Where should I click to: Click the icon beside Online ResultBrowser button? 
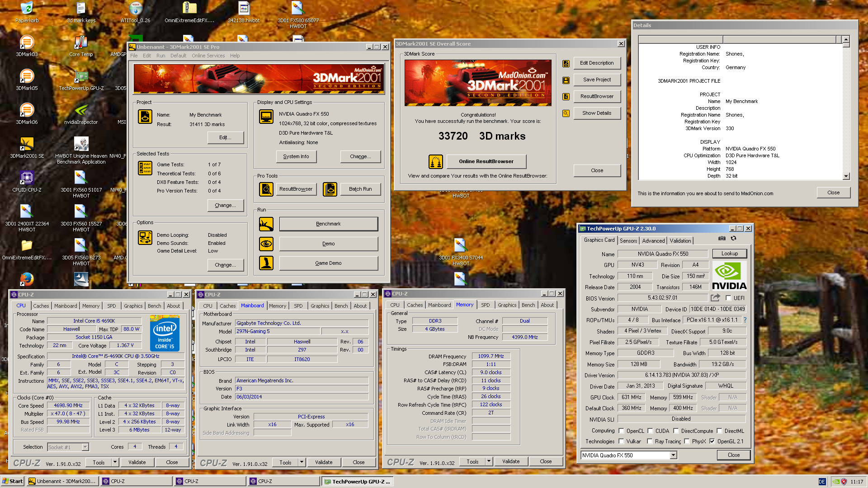(x=435, y=162)
